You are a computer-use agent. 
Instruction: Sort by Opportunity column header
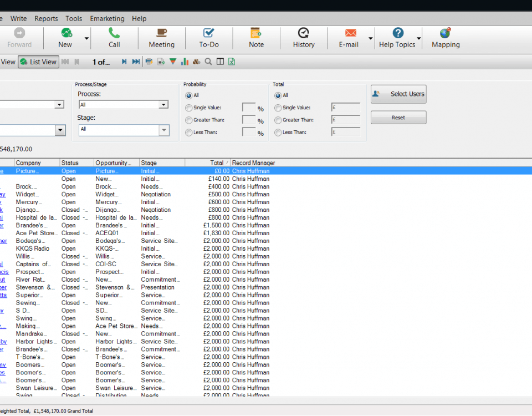pos(116,163)
